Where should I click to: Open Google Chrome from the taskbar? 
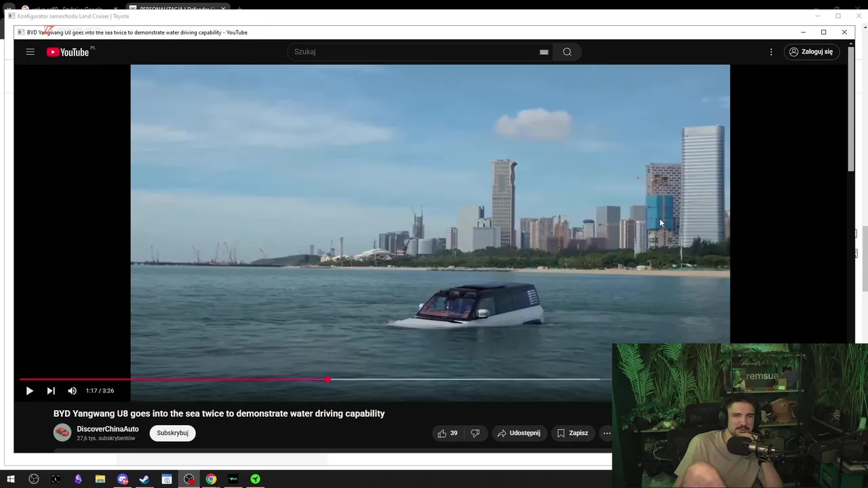pyautogui.click(x=211, y=479)
